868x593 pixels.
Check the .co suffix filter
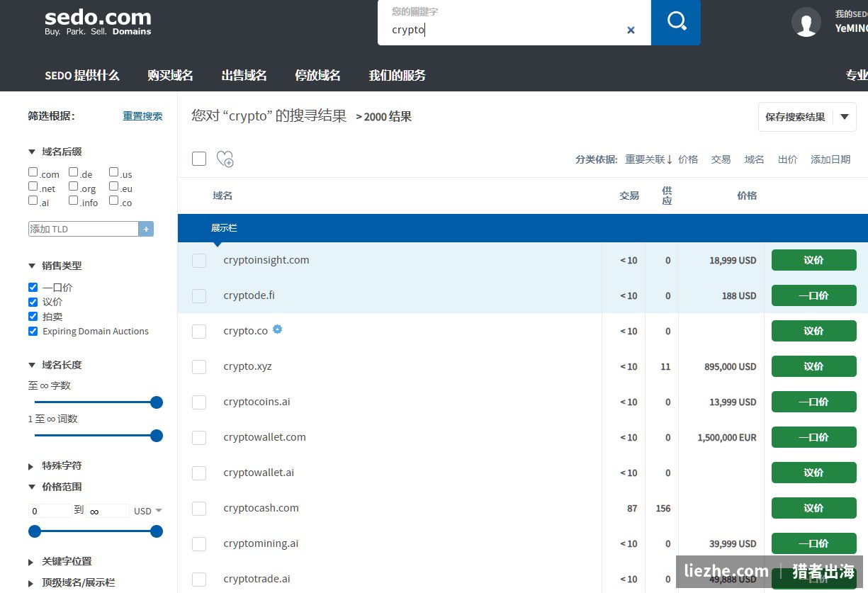coord(113,201)
